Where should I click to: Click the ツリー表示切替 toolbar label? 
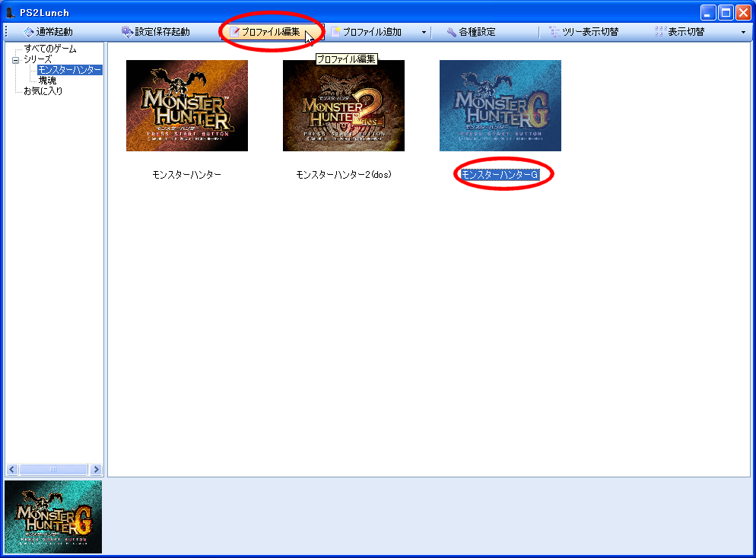(x=590, y=32)
